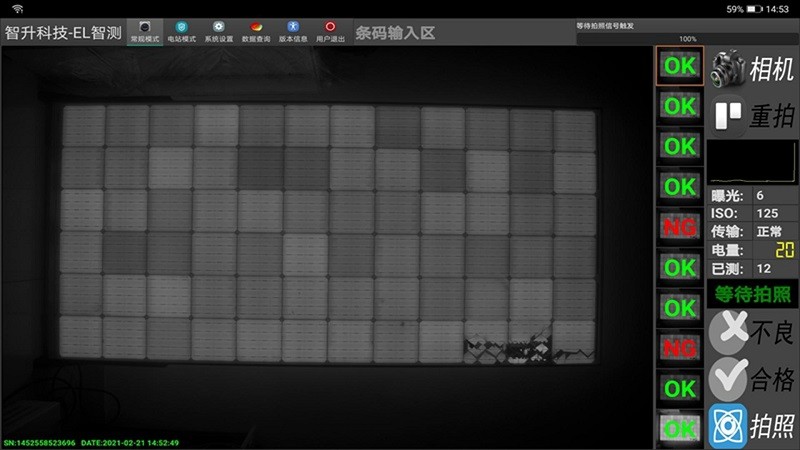Select the first OK result thumbnail

(x=680, y=66)
